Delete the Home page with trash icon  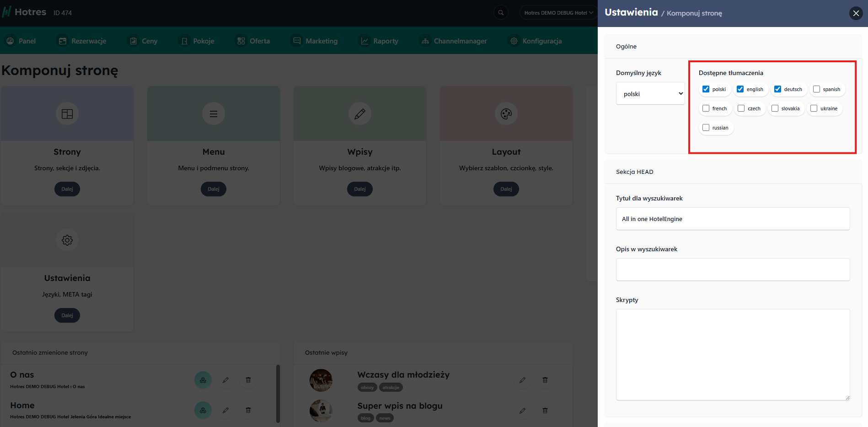click(248, 410)
